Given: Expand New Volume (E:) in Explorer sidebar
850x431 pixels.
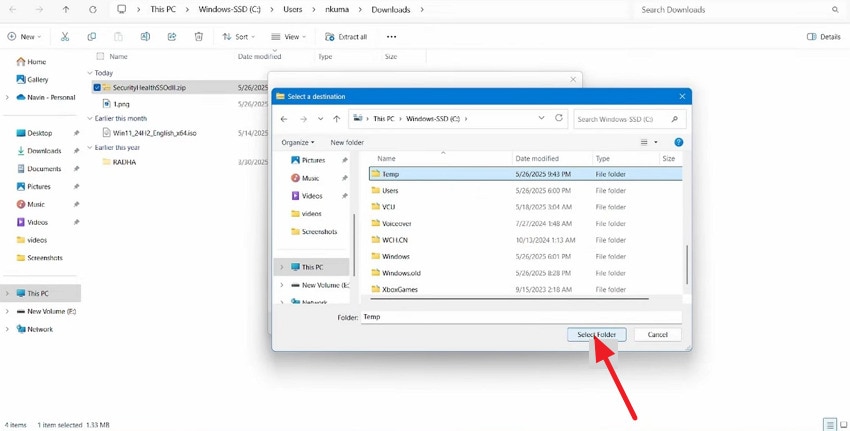Looking at the screenshot, I should coord(7,312).
